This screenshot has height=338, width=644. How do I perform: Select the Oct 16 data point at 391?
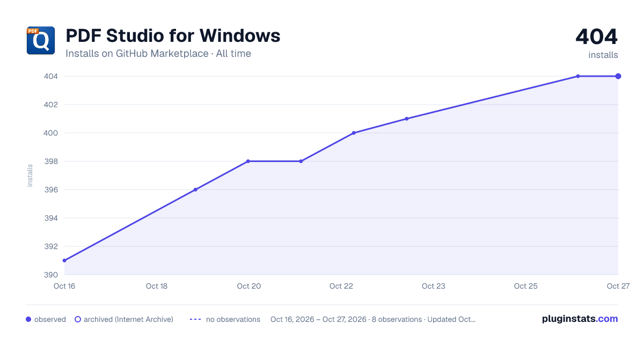(x=64, y=261)
